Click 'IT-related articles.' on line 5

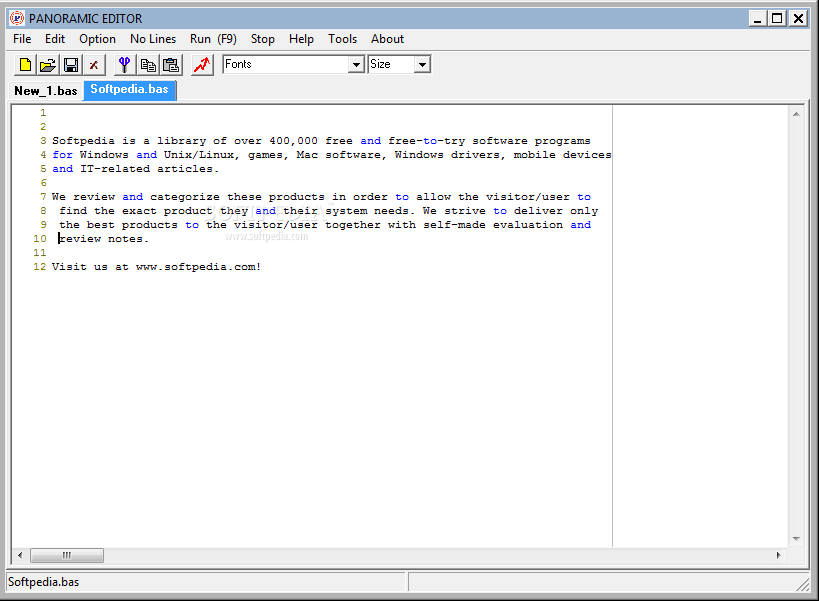click(149, 169)
